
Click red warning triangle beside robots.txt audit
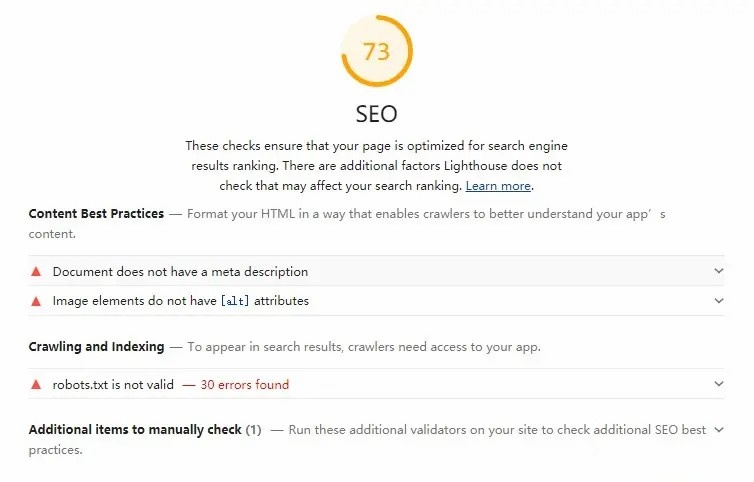(36, 384)
